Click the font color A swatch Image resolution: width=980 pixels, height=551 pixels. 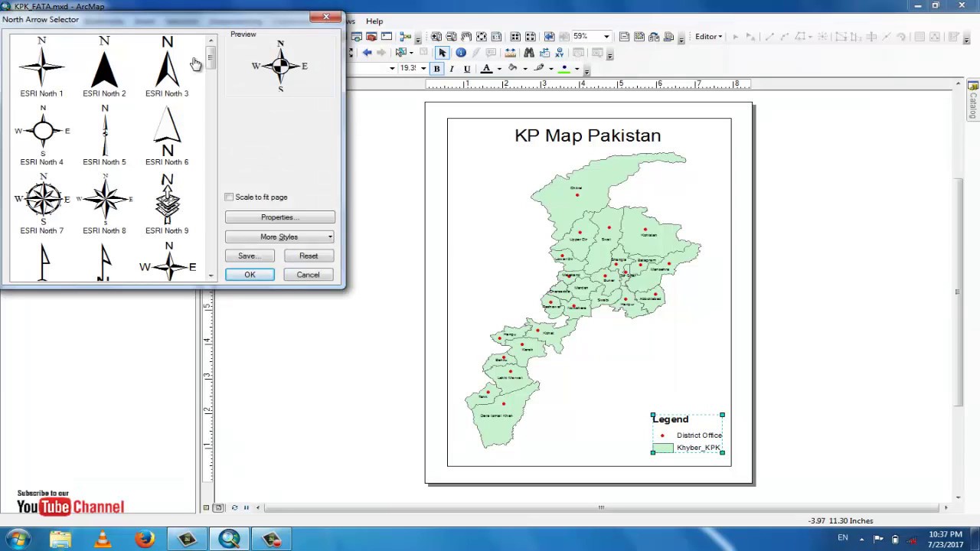tap(486, 69)
